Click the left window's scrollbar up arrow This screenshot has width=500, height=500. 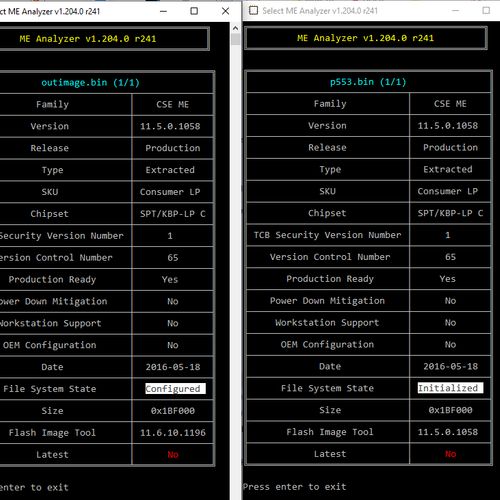235,28
